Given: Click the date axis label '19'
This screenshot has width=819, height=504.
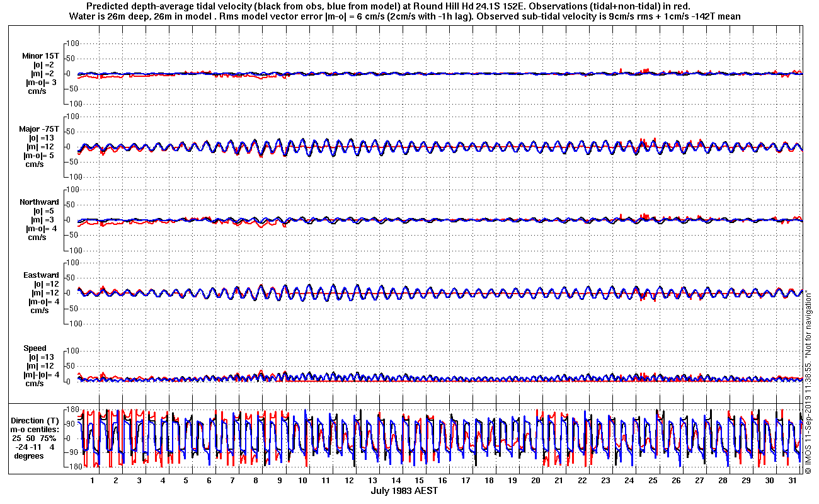Looking at the screenshot, I should pos(512,480).
